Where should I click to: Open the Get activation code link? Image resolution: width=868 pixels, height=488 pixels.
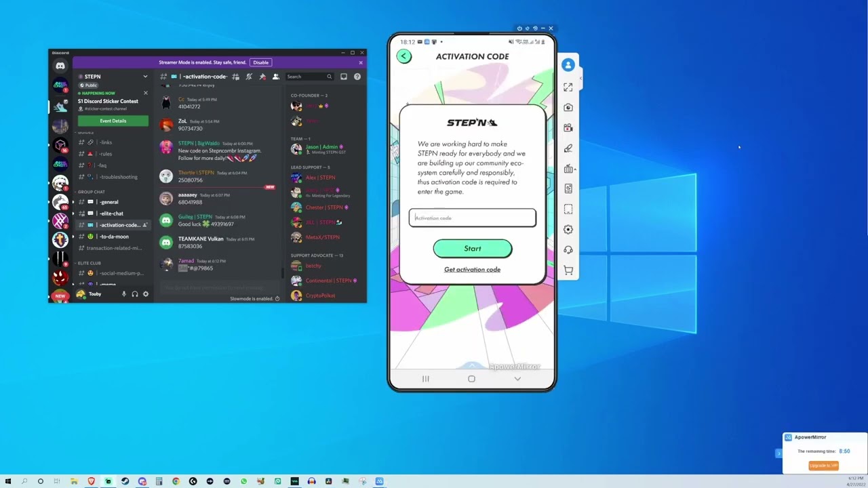[472, 270]
